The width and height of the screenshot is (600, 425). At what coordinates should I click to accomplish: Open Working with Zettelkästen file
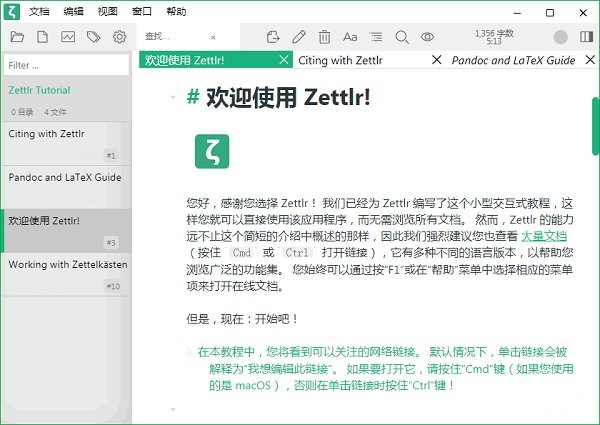[66, 274]
